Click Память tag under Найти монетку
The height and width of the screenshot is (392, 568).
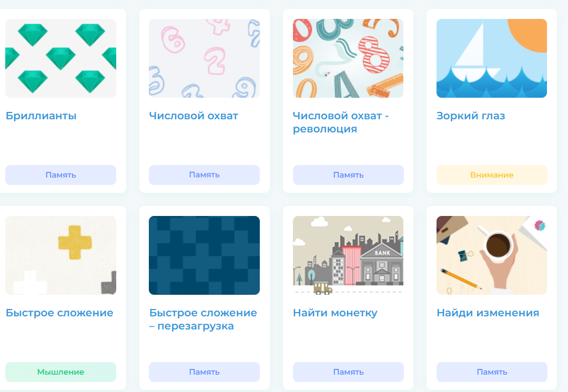click(348, 372)
